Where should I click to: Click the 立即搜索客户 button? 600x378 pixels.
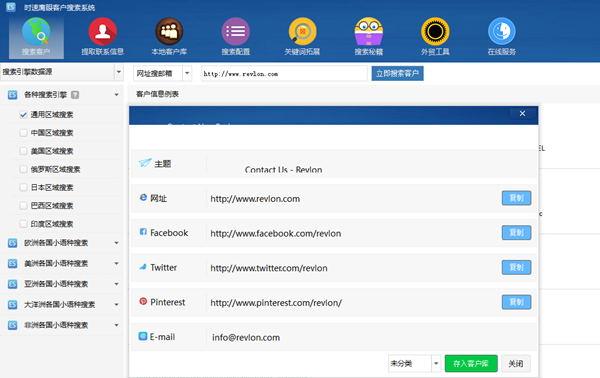(397, 73)
